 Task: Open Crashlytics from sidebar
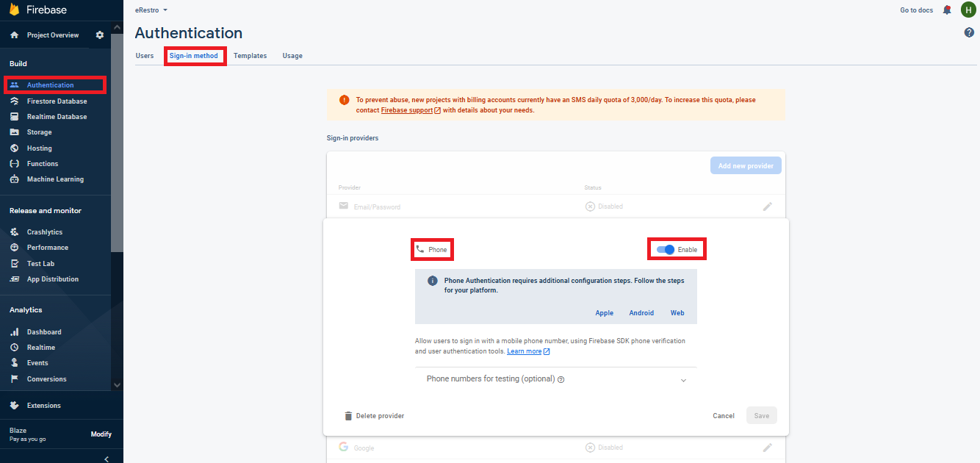[x=45, y=232]
